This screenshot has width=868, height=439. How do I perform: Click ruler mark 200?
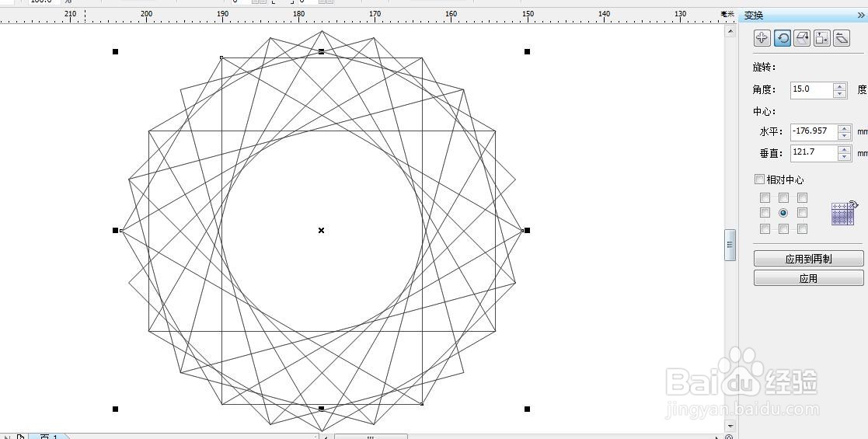tap(146, 14)
